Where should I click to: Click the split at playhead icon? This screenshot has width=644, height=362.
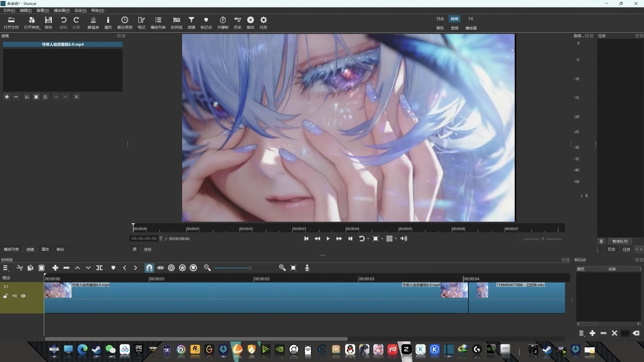click(99, 268)
